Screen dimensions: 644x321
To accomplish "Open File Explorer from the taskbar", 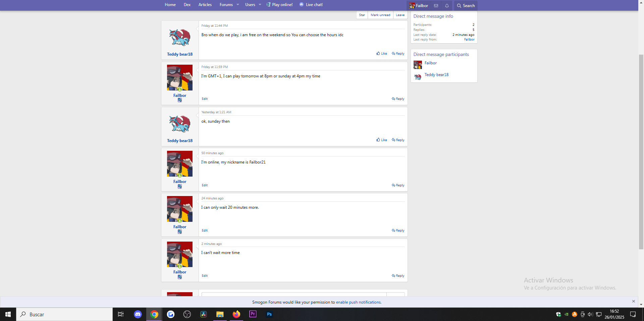I will [x=220, y=314].
